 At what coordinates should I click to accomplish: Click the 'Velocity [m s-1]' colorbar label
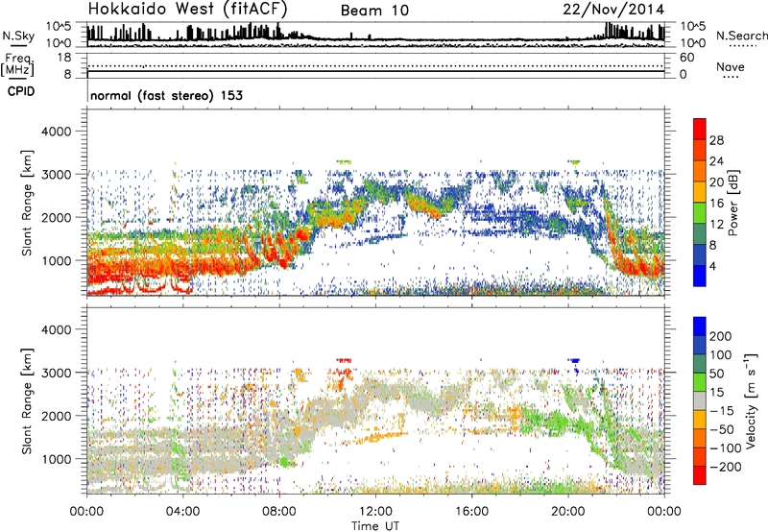[x=751, y=400]
